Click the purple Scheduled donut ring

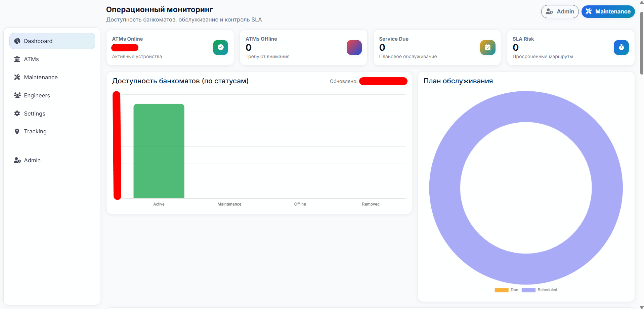click(x=445, y=188)
